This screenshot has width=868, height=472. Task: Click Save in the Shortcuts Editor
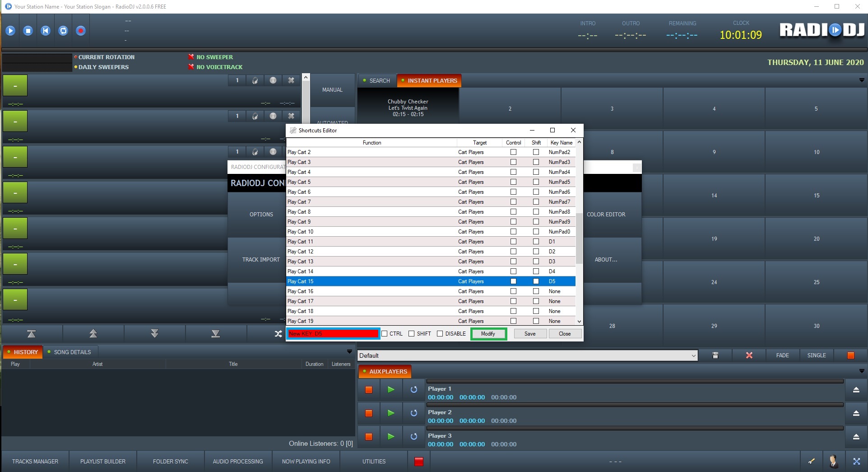tap(530, 334)
